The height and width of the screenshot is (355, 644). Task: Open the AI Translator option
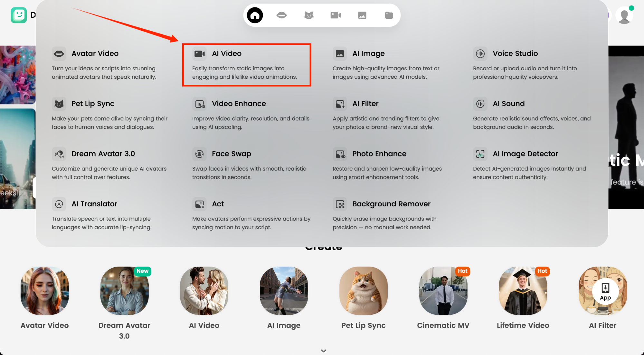coord(94,204)
